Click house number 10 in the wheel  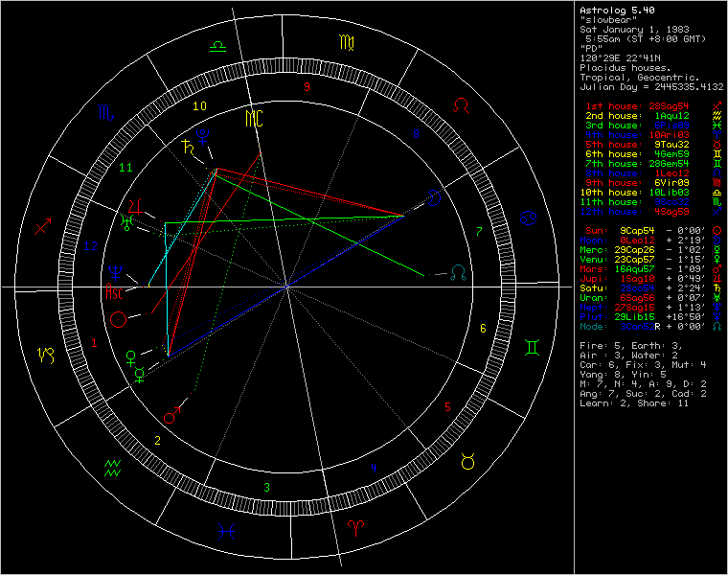tap(199, 106)
